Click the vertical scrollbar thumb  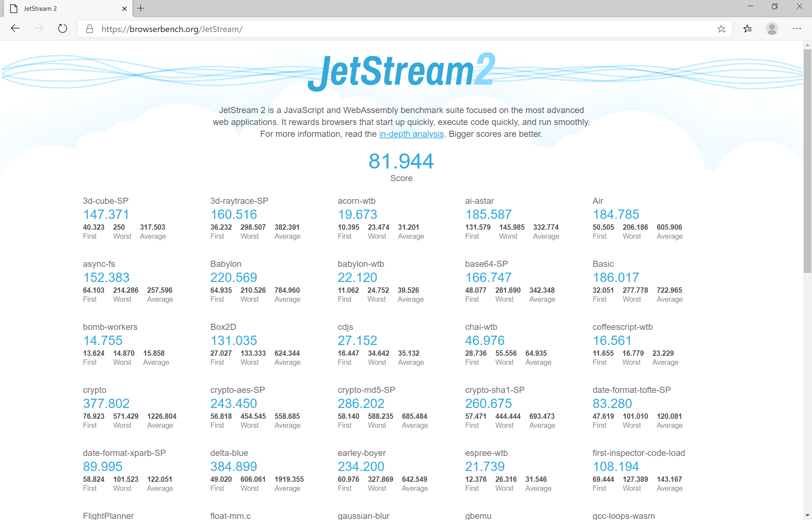[x=807, y=161]
